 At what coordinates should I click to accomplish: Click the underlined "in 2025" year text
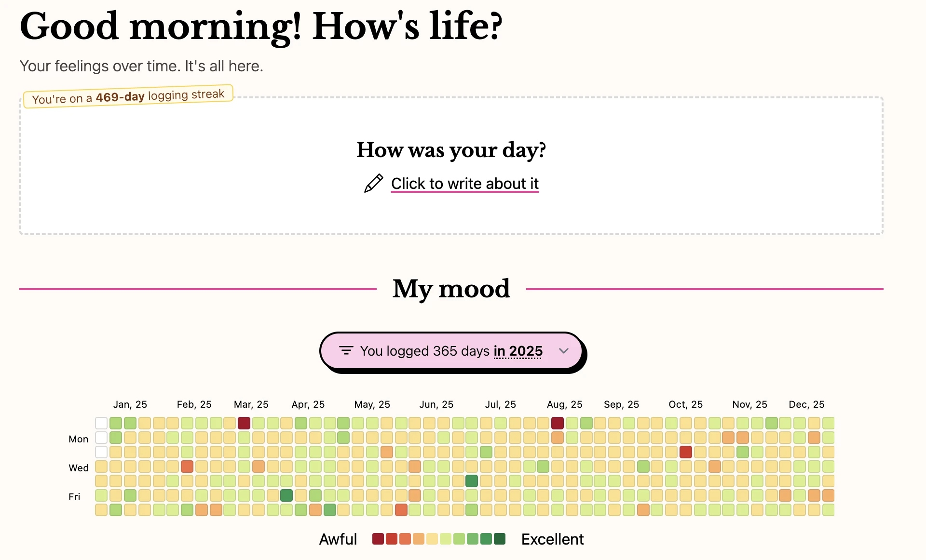pyautogui.click(x=518, y=351)
